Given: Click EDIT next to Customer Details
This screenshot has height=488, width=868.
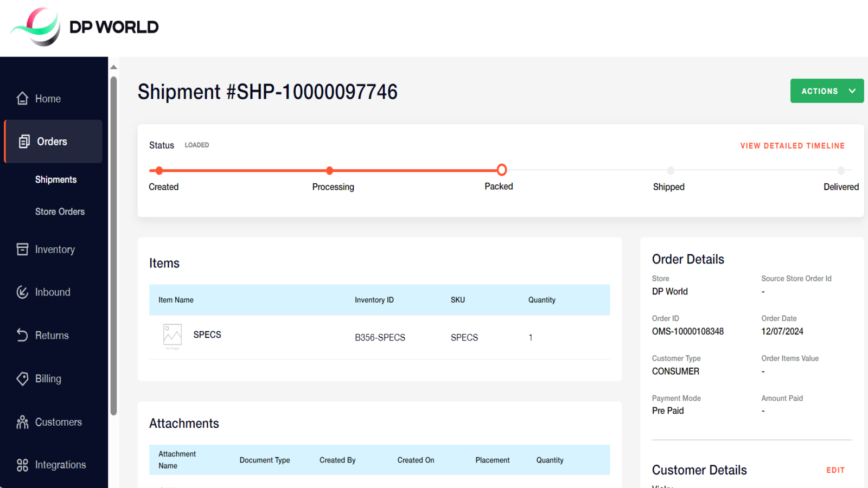Looking at the screenshot, I should (835, 470).
